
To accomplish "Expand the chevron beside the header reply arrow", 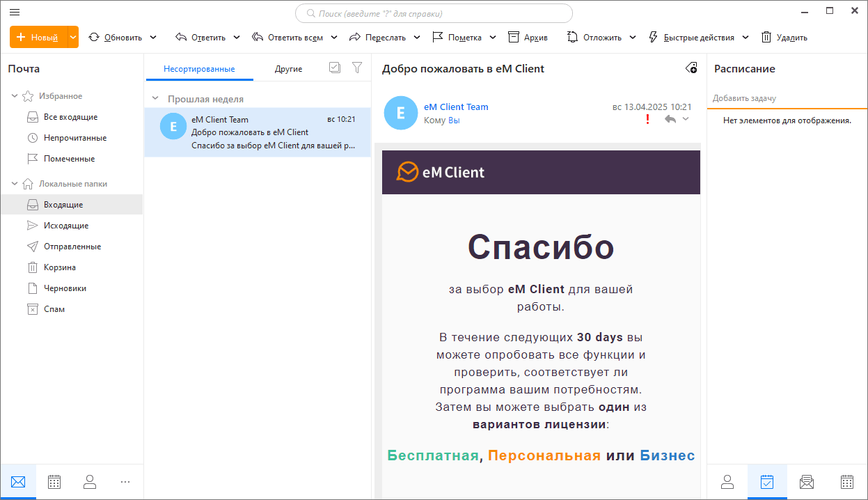I will tap(686, 120).
